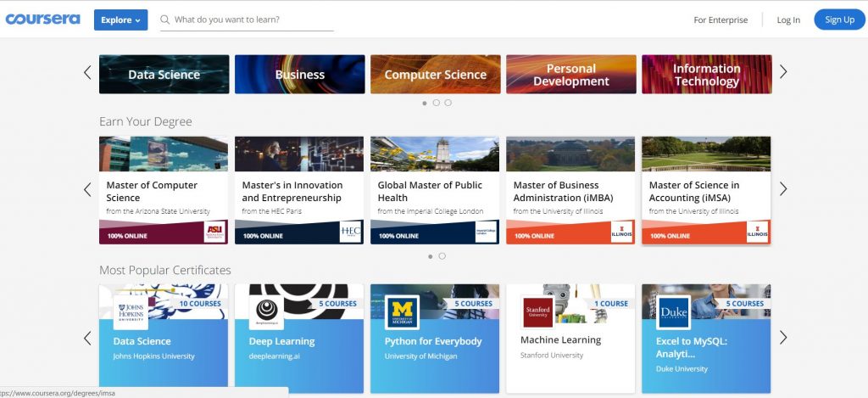Click the deeplearning.ai logo

click(x=266, y=312)
